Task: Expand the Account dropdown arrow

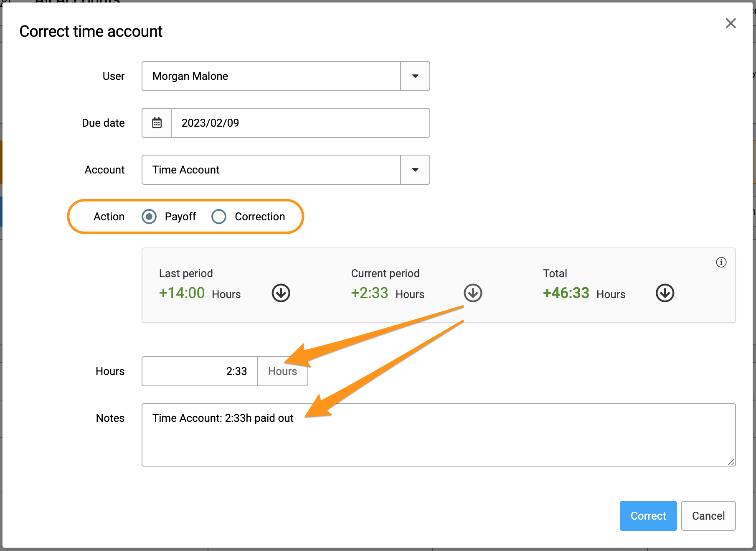Action: (415, 170)
